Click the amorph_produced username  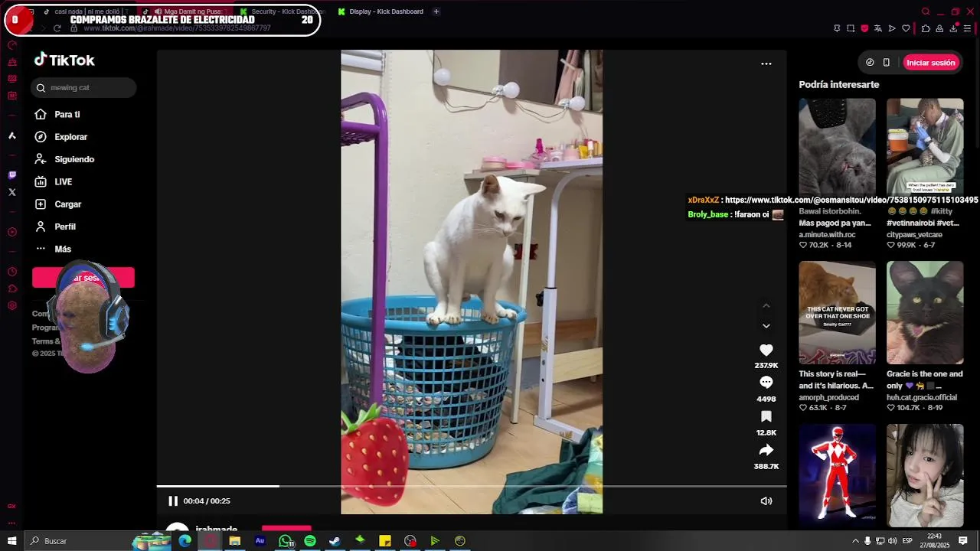pos(828,398)
